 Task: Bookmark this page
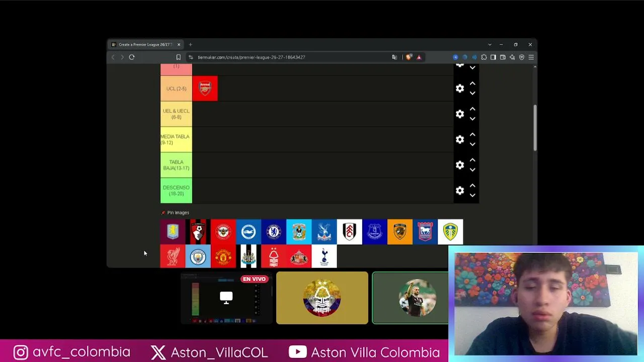[178, 57]
